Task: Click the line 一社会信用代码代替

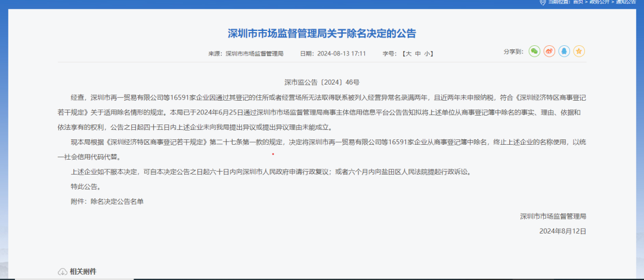Action: coord(89,157)
